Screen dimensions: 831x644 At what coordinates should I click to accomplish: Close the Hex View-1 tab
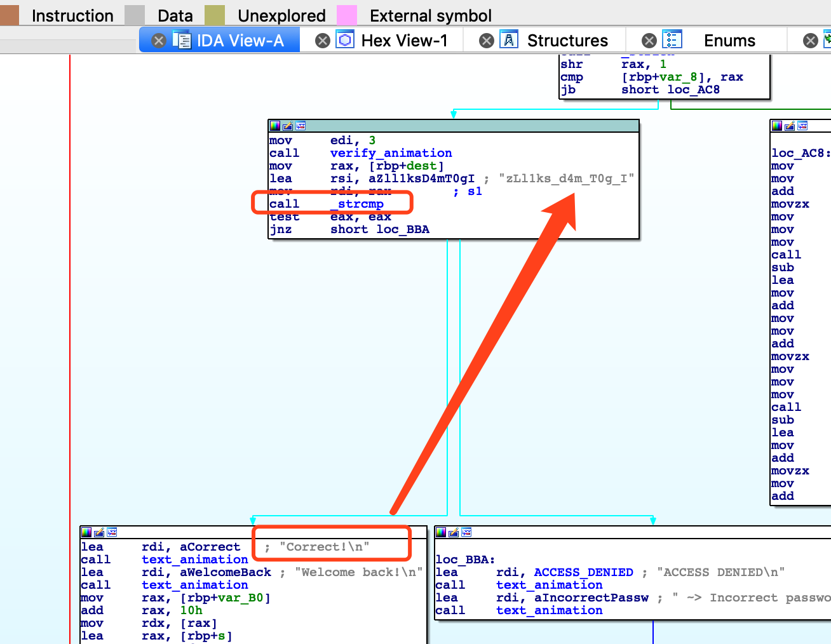[x=323, y=41]
